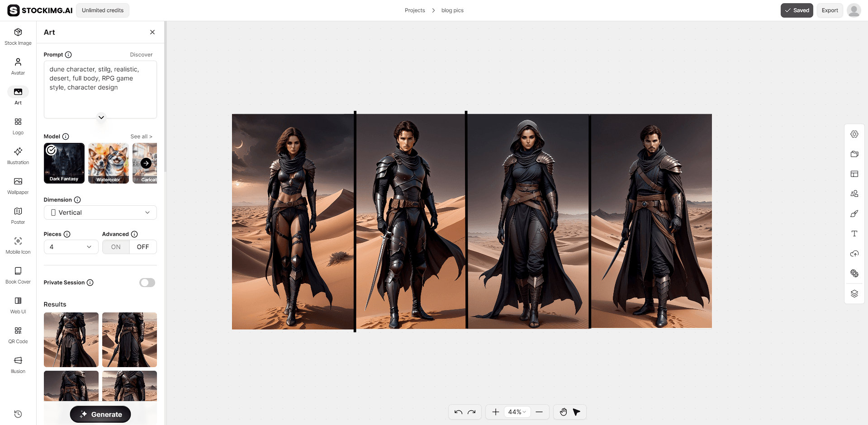Image resolution: width=868 pixels, height=425 pixels.
Task: Toggle the Private Session switch
Action: pos(147,283)
